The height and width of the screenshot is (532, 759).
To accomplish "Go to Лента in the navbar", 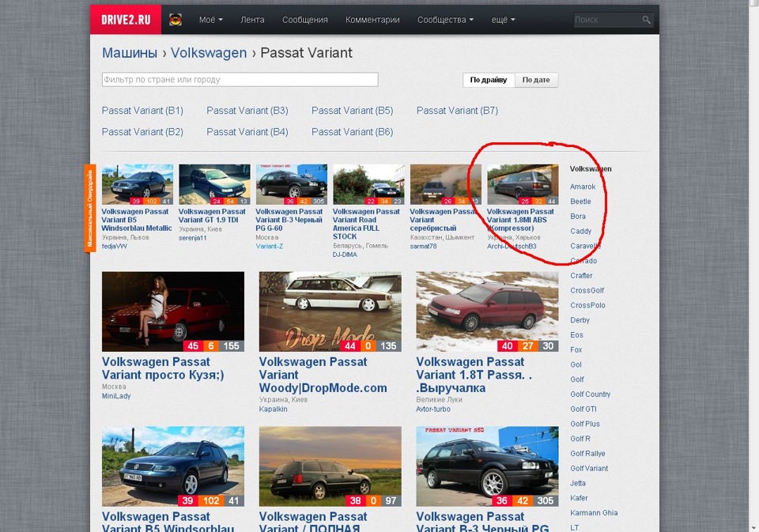I will tap(252, 20).
